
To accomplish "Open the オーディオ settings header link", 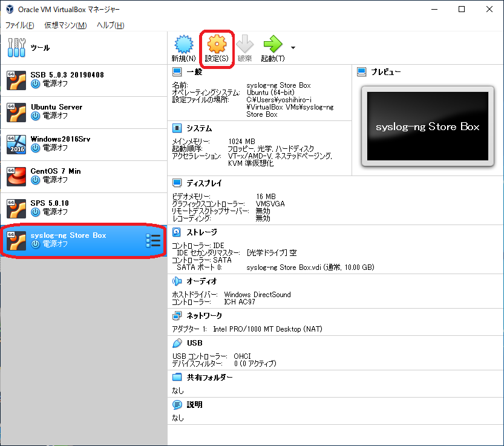I will [x=202, y=281].
